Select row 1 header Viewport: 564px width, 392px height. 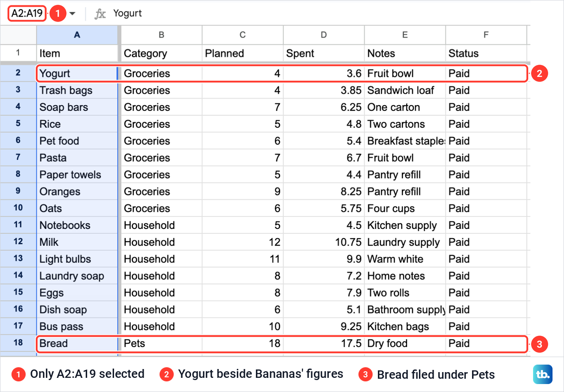point(18,53)
